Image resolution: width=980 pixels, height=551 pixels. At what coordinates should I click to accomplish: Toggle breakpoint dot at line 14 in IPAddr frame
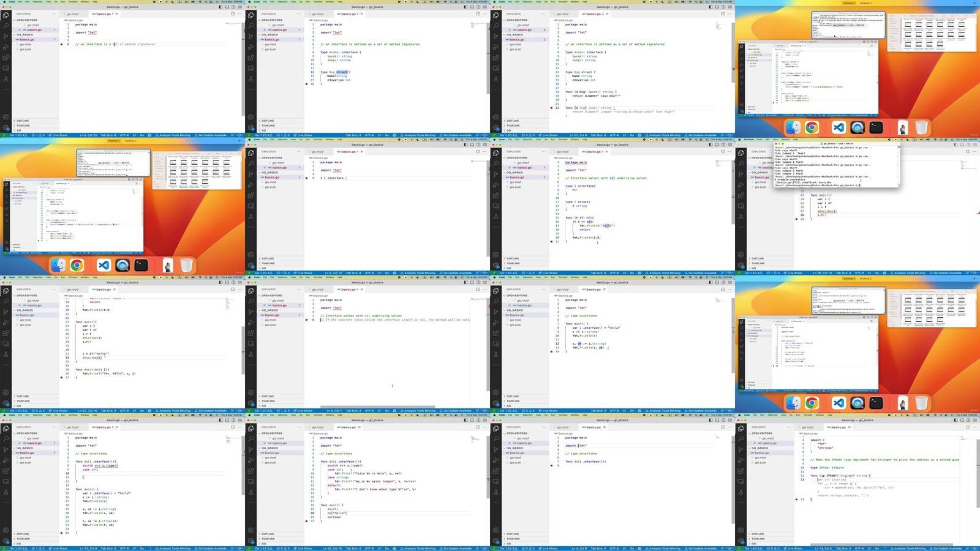[797, 499]
